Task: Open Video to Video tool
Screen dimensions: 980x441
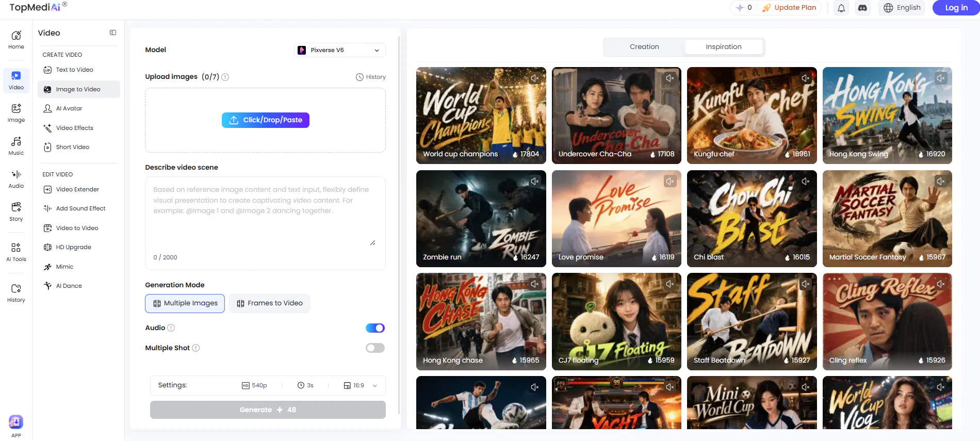Action: [78, 228]
